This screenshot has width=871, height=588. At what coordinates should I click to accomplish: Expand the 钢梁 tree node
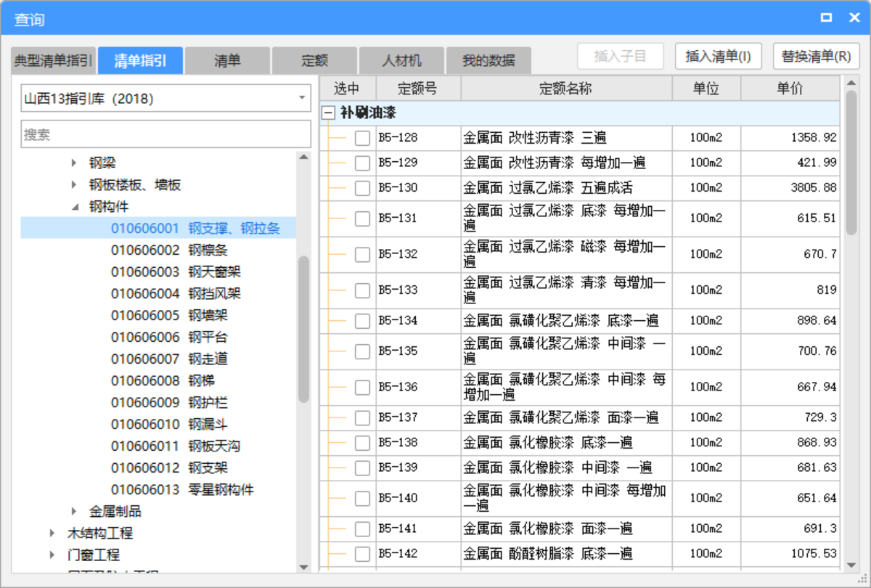pyautogui.click(x=74, y=163)
